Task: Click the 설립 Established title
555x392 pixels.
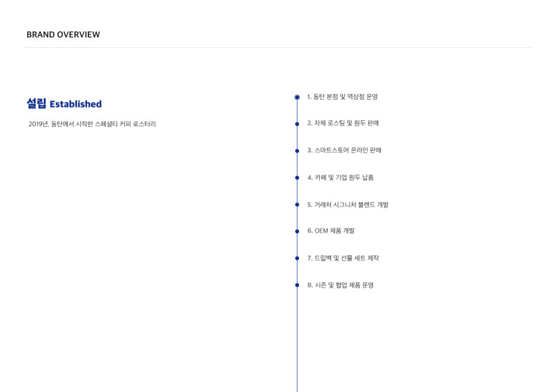Action: click(x=64, y=104)
